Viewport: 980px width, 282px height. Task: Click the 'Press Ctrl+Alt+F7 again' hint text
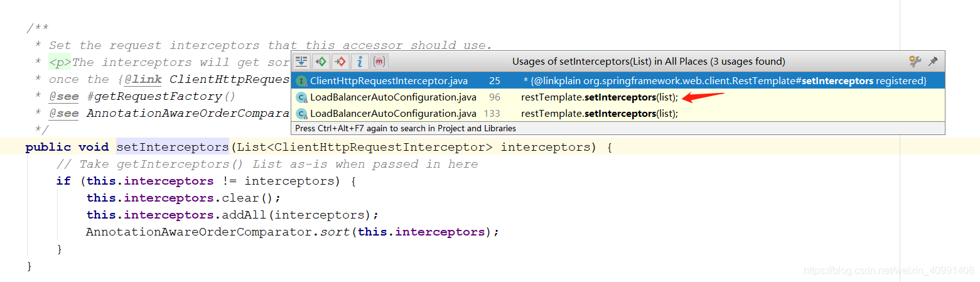(x=406, y=128)
